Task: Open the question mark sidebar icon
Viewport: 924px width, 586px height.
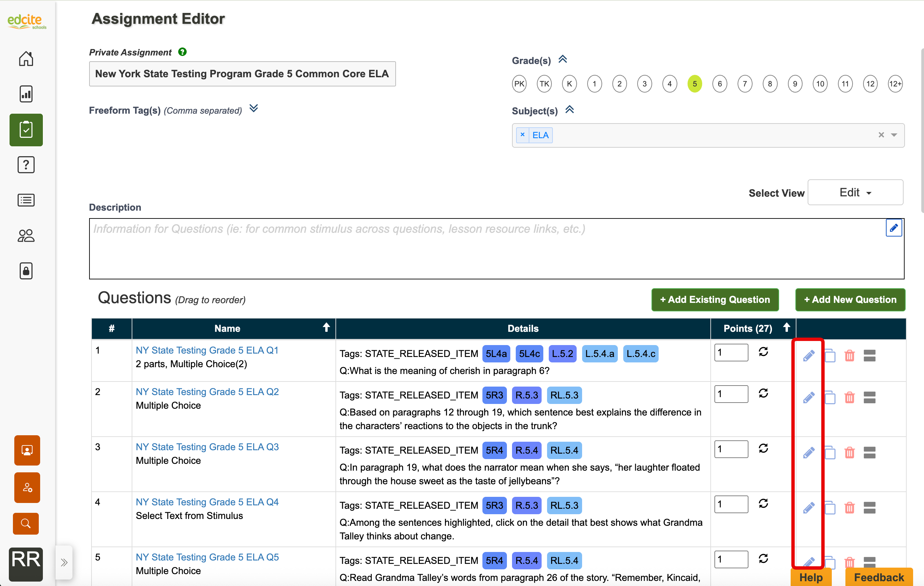Action: pos(26,165)
